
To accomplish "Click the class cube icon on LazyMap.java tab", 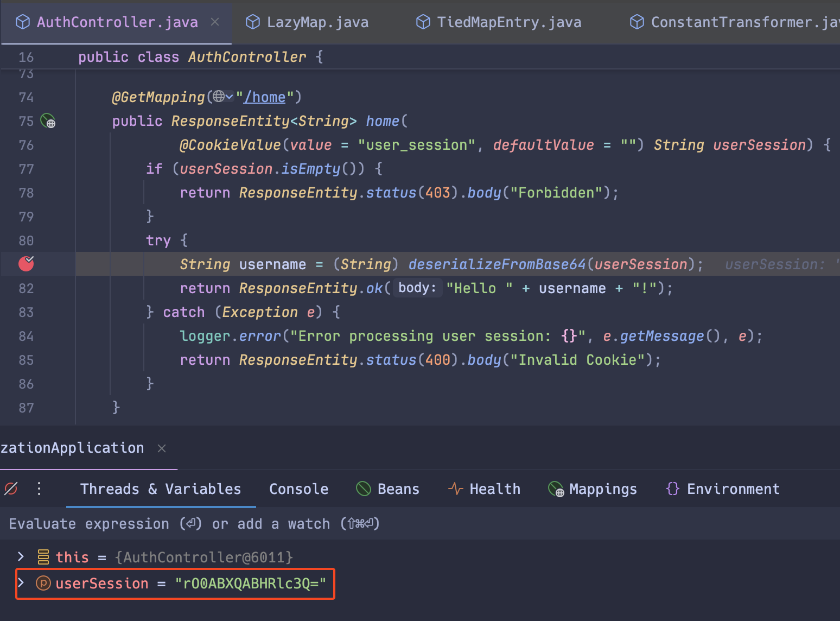I will click(252, 22).
